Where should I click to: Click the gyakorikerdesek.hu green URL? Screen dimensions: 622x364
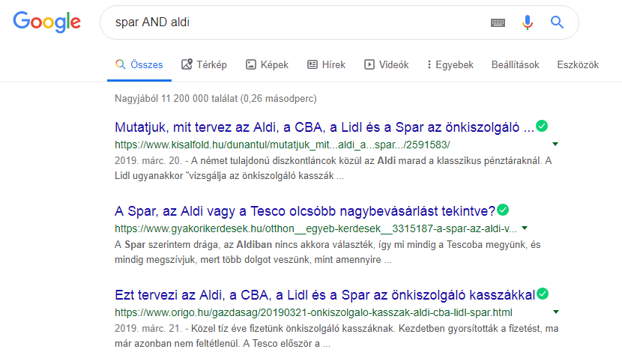click(315, 228)
